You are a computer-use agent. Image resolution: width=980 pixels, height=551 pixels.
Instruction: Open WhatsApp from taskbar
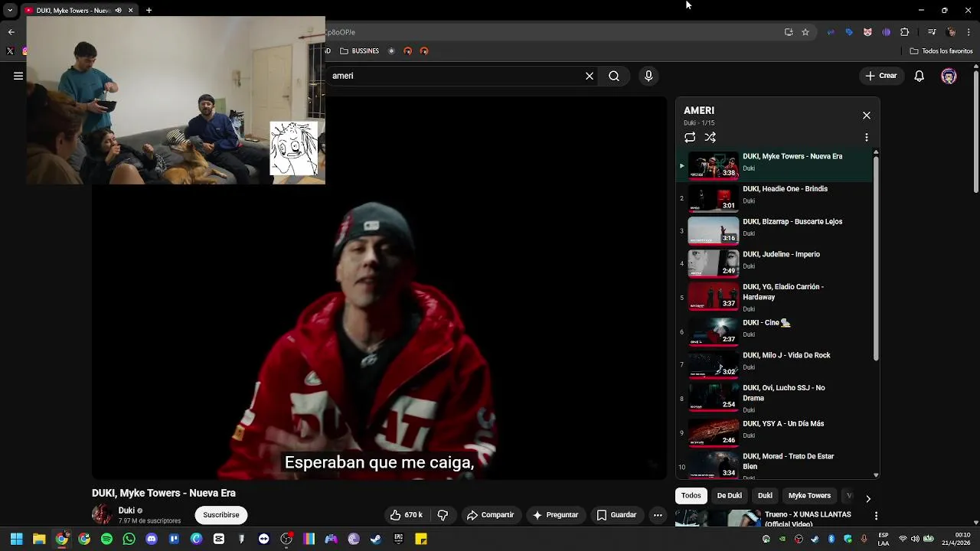[x=129, y=539]
